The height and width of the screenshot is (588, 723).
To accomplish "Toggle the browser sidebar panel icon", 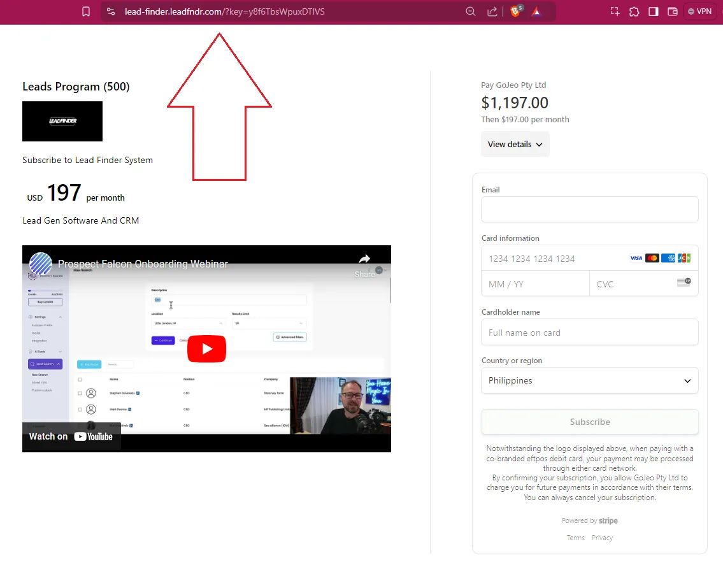I will [x=654, y=11].
